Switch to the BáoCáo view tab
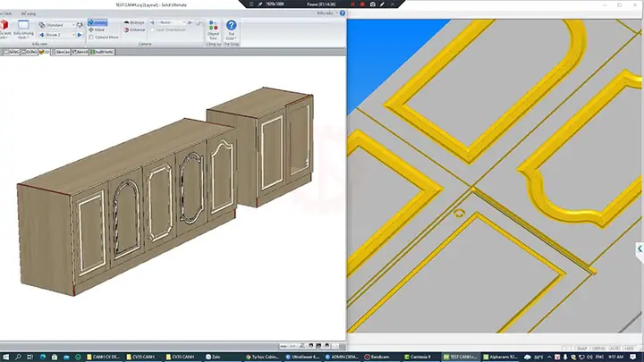This screenshot has height=362, width=644. pos(61,52)
